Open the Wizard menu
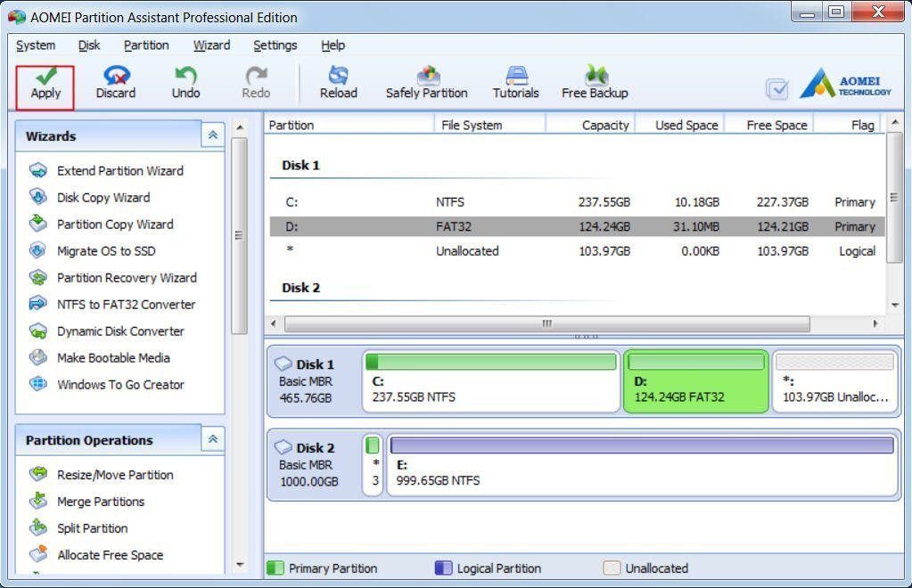Screen dimensions: 912x588 211,45
